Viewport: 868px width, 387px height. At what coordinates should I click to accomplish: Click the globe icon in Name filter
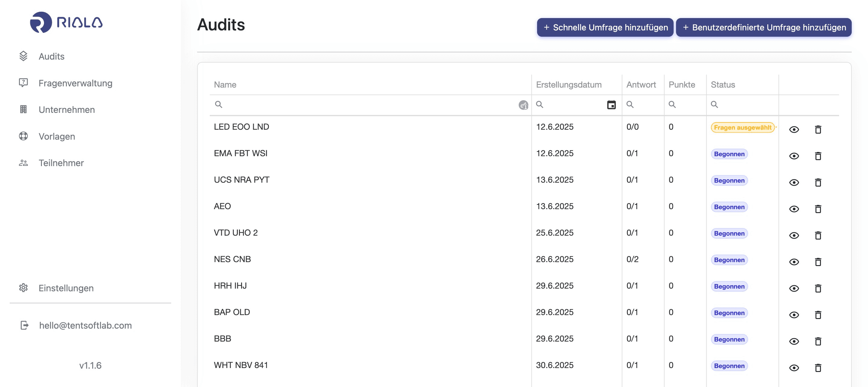click(523, 105)
